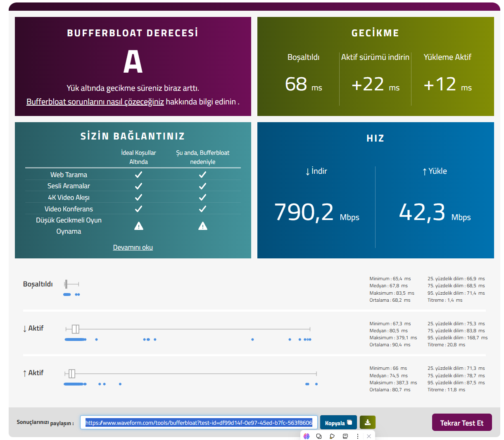Click the Maksimum : 83,5 ms statistic
This screenshot has height=440, width=504.
click(392, 293)
